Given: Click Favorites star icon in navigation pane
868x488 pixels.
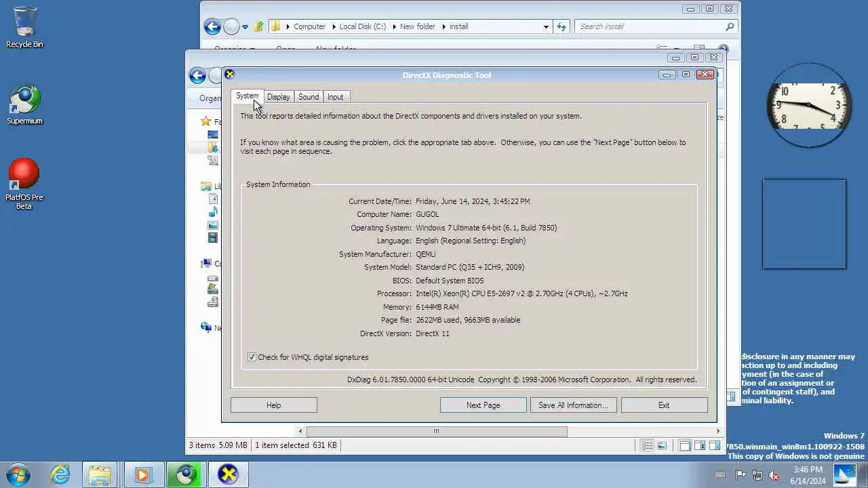Looking at the screenshot, I should (206, 121).
